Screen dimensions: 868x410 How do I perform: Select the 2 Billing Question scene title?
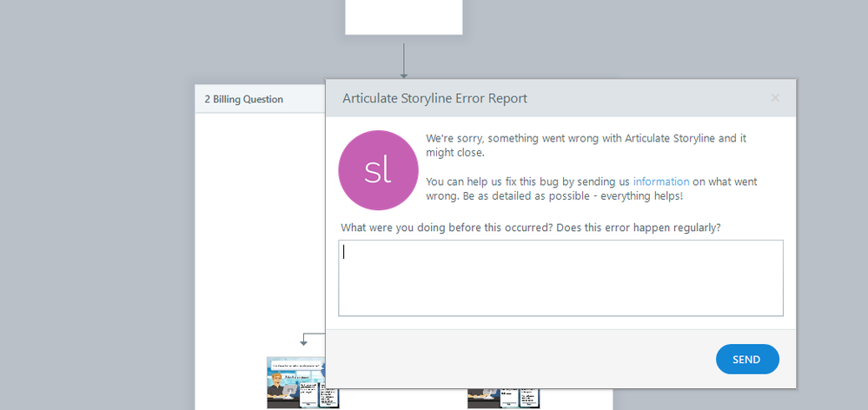tap(243, 99)
